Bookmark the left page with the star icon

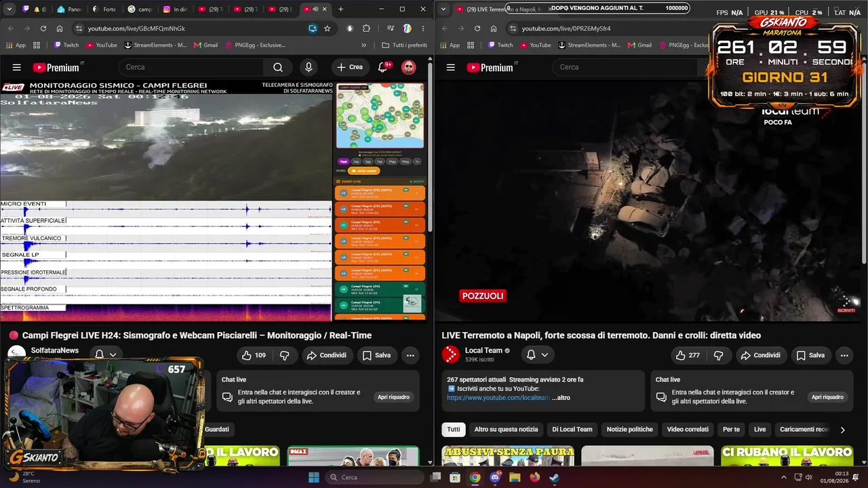click(x=328, y=28)
